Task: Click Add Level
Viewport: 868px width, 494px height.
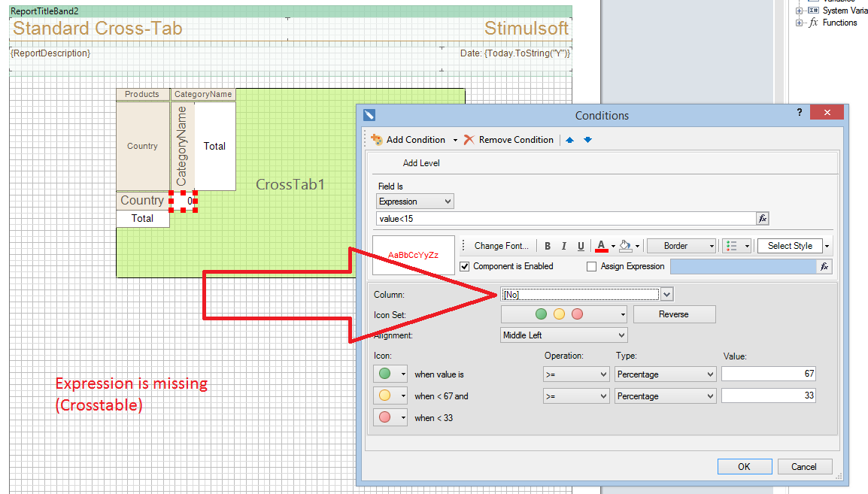Action: pyautogui.click(x=421, y=163)
